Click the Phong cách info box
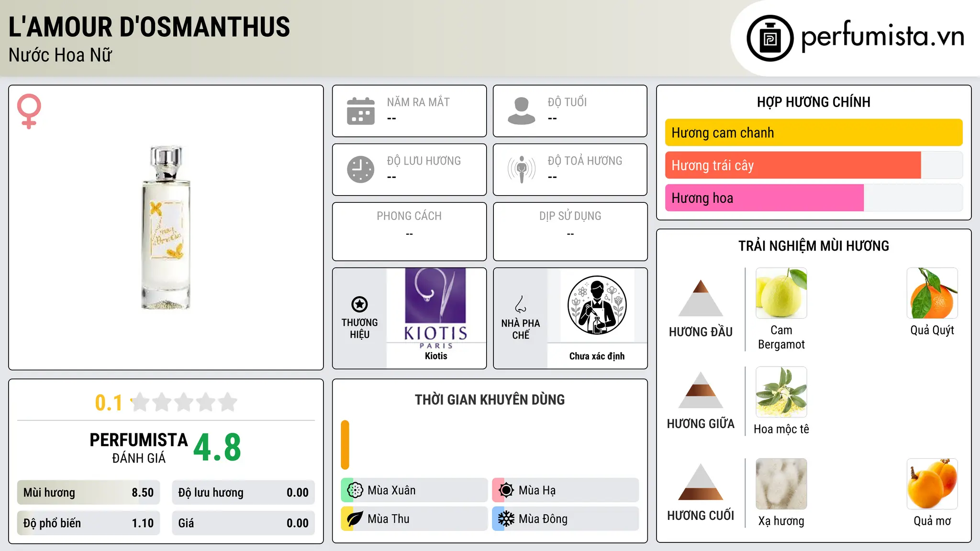 coord(409,231)
